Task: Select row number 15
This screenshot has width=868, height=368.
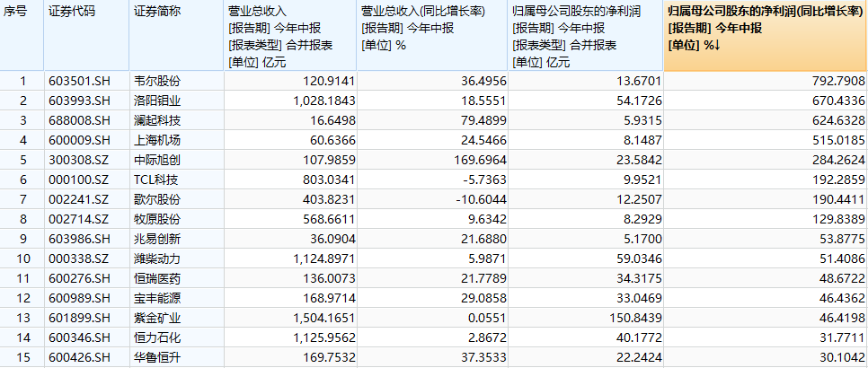Action: pyautogui.click(x=21, y=358)
